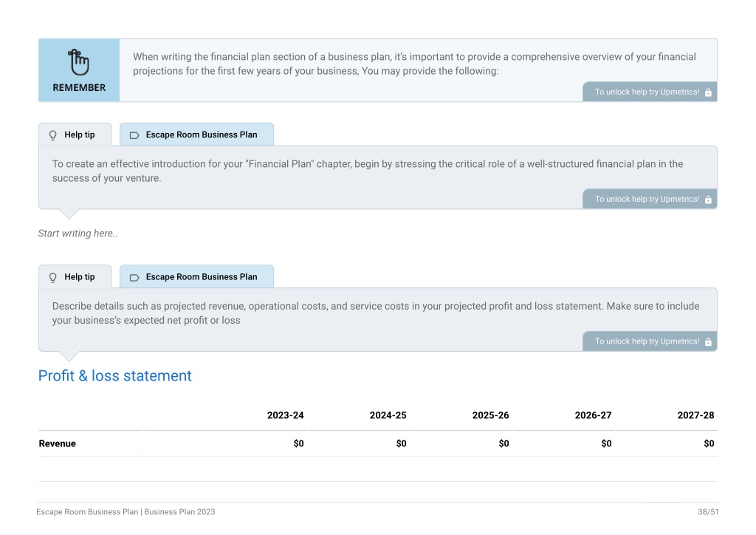The width and height of the screenshot is (756, 535).
Task: Click the Revenue $0 value for 2024-25
Action: (x=401, y=444)
